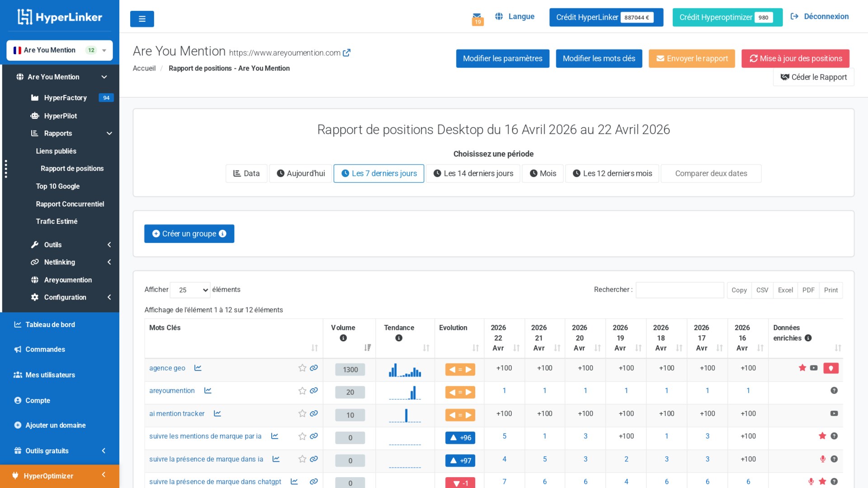Star the agence geo keyword
The image size is (868, 488).
point(302,368)
